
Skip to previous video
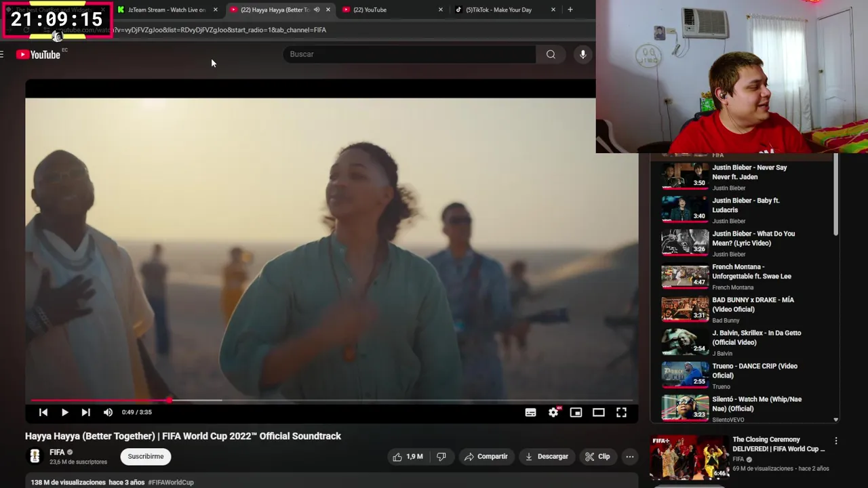click(43, 412)
